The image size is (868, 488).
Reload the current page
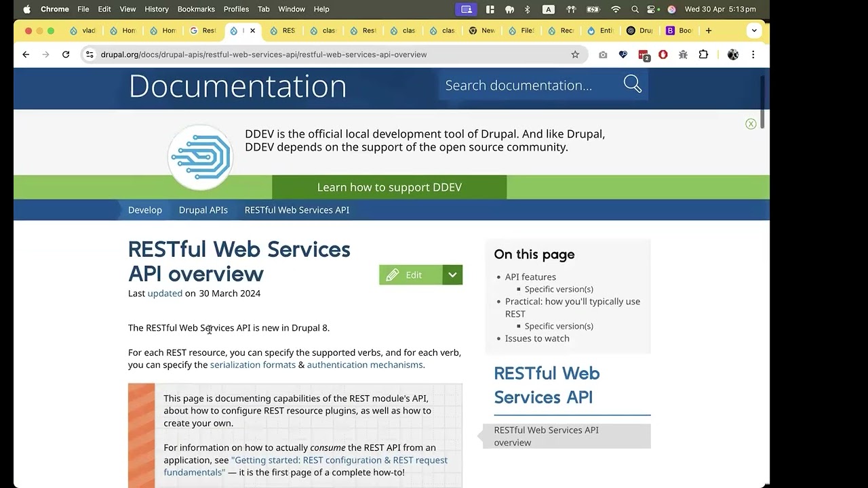coord(66,54)
